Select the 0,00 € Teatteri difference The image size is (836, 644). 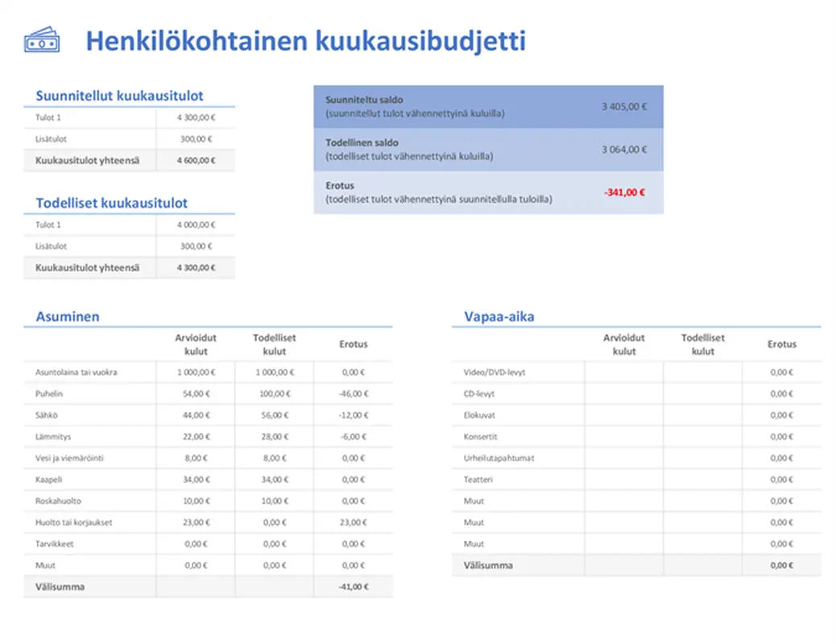point(781,479)
